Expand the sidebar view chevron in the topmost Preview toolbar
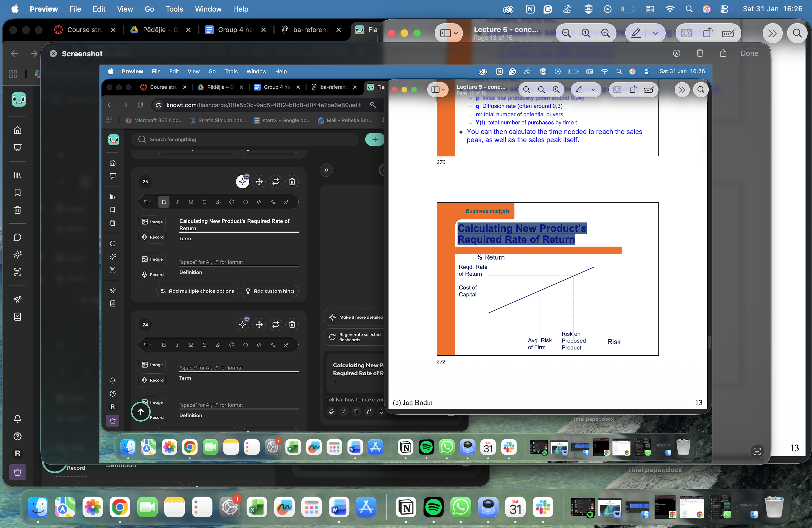This screenshot has height=528, width=812. [x=456, y=33]
